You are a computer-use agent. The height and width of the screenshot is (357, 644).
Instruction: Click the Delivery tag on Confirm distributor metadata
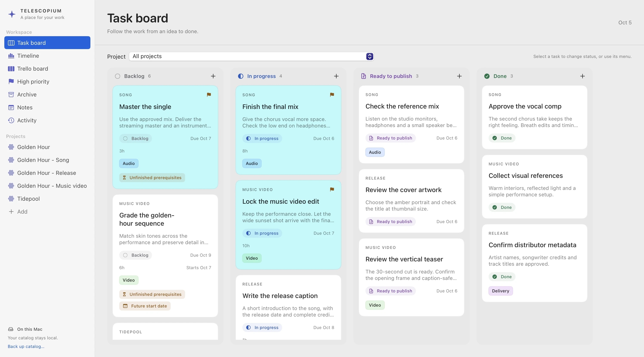[x=500, y=291]
